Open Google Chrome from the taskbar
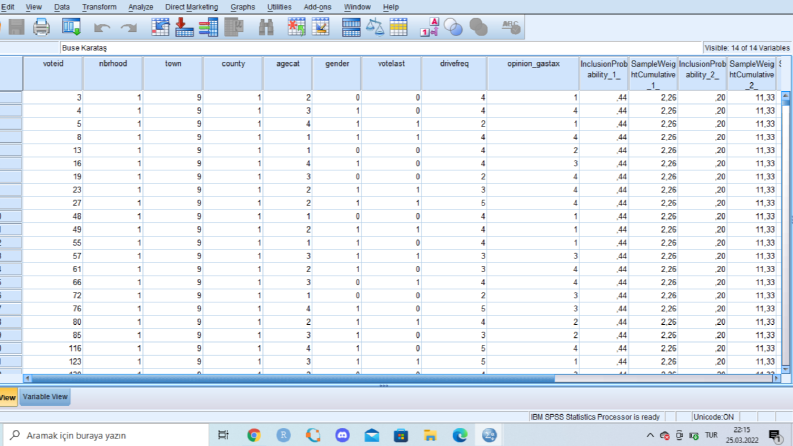The image size is (793, 446). tap(254, 435)
